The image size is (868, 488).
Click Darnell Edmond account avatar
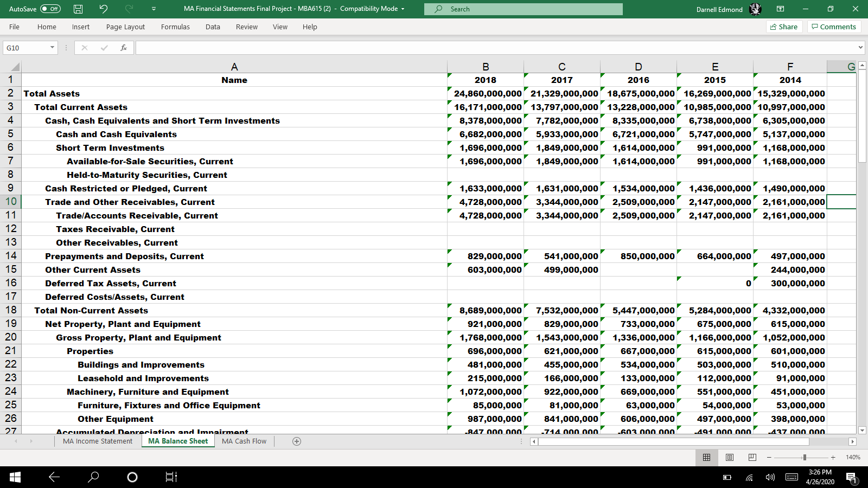[x=755, y=9]
